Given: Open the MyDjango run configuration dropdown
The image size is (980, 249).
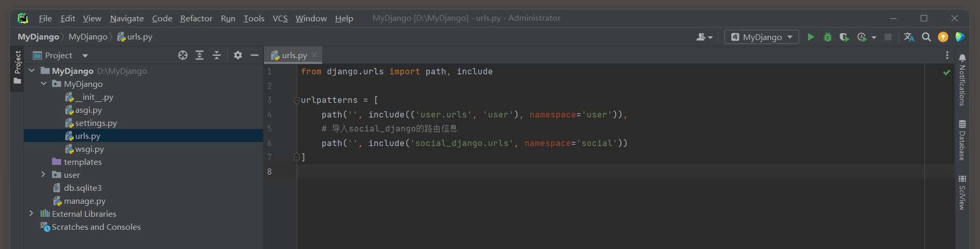Looking at the screenshot, I should (762, 37).
